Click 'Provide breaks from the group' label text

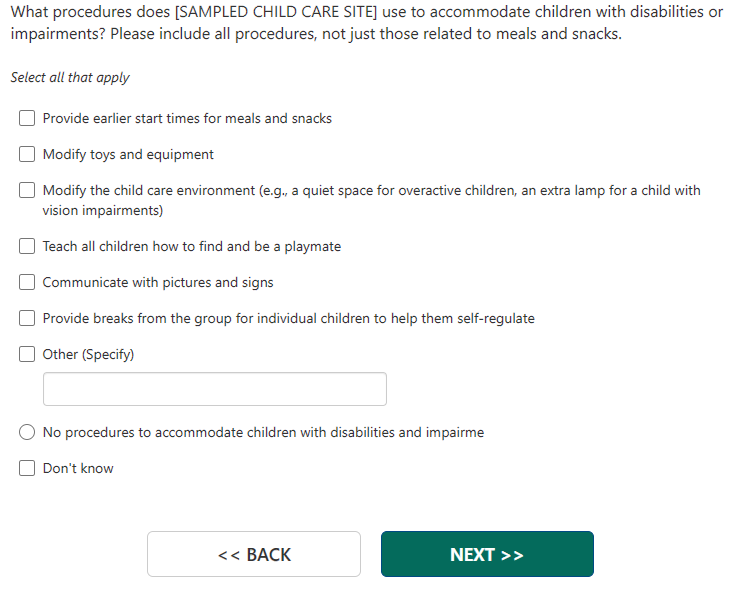click(288, 318)
